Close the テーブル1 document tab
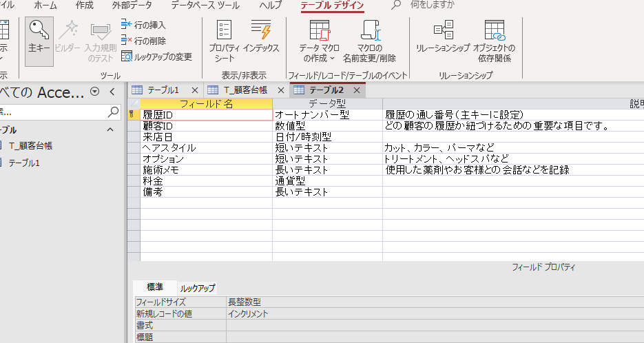This screenshot has width=644, height=343. tap(194, 90)
